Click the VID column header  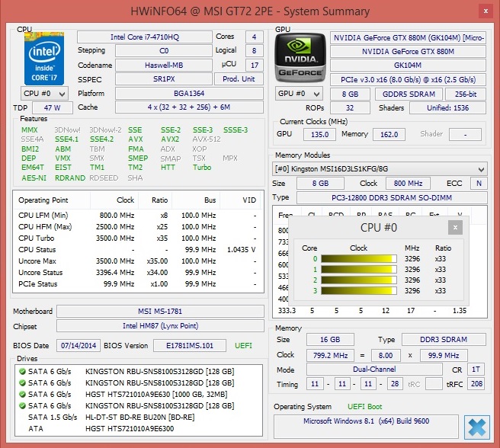coord(242,200)
